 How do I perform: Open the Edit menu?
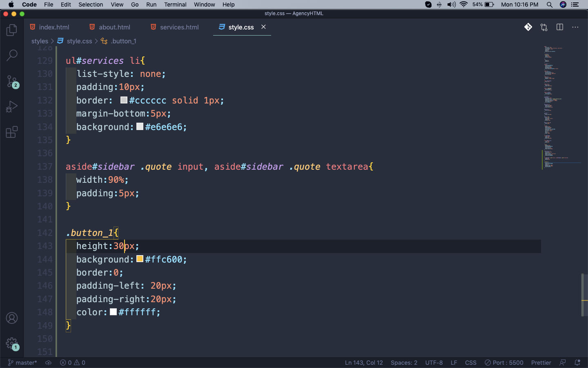pyautogui.click(x=66, y=4)
